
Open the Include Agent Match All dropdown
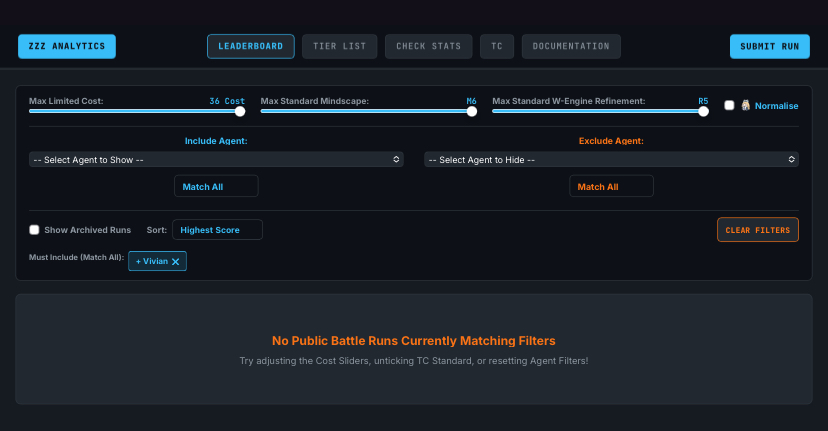pos(216,186)
